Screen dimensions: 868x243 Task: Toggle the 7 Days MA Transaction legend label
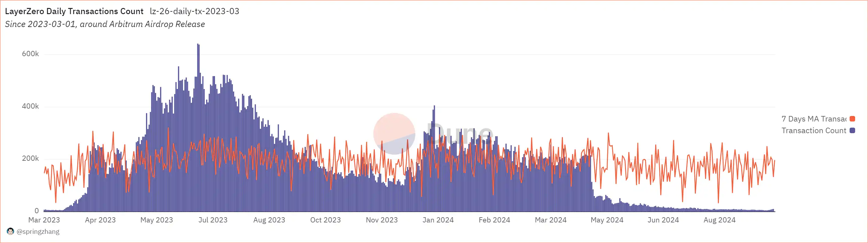tap(813, 119)
